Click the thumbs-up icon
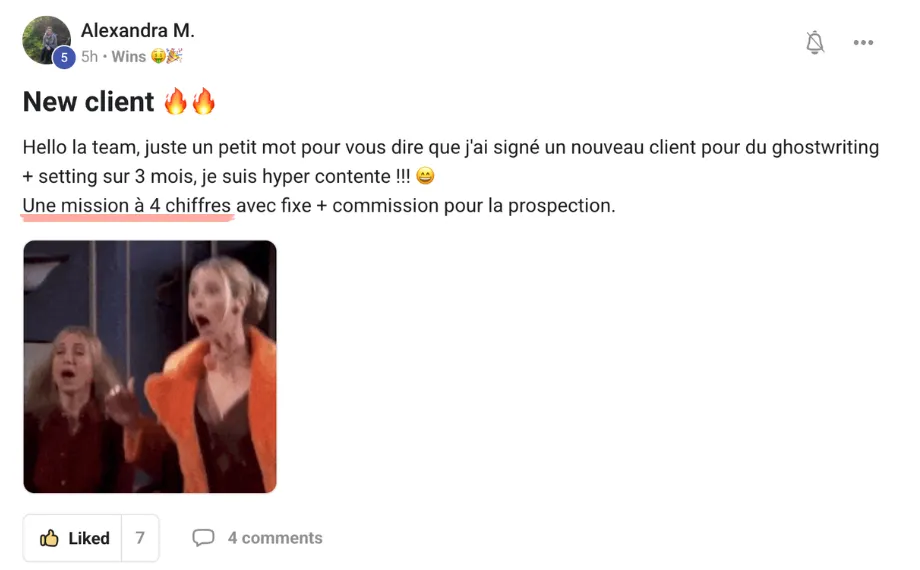Viewport: 920px width, 570px height. [49, 538]
